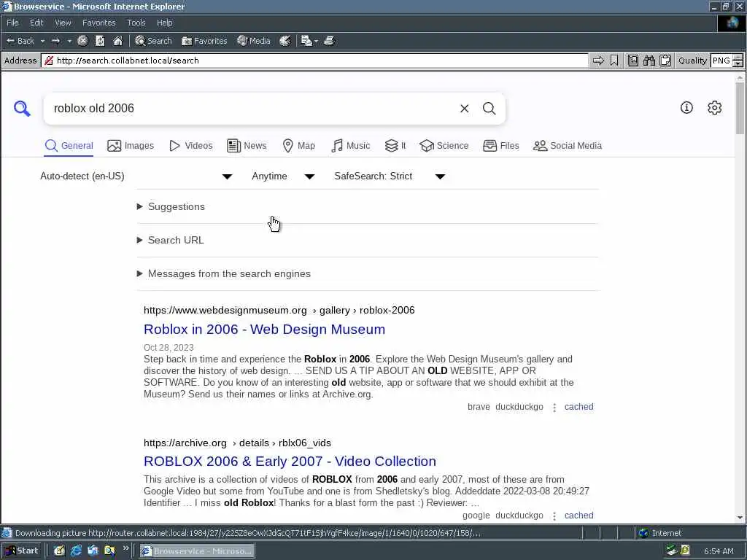Click the clipboard paste icon
Screen dimensions: 747x560
(665, 61)
